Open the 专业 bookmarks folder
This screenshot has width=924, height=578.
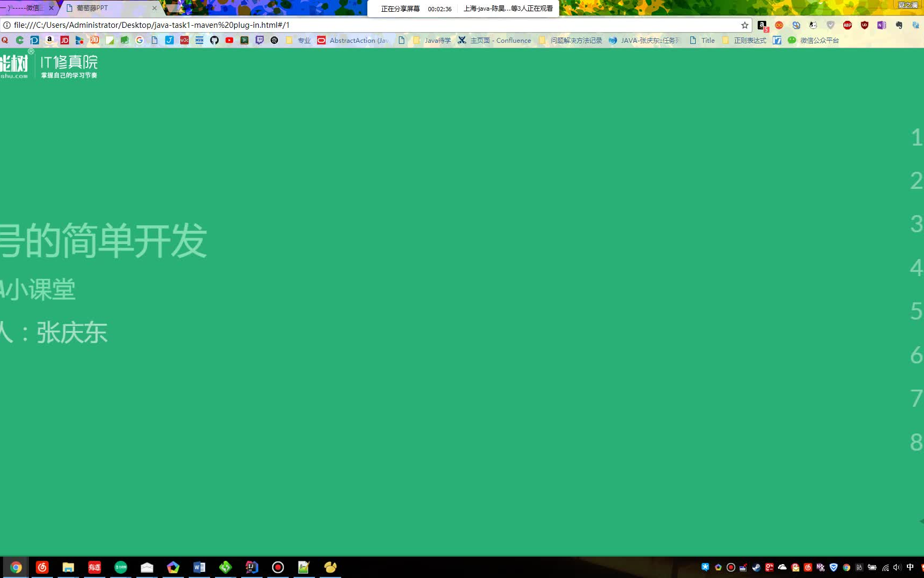298,40
